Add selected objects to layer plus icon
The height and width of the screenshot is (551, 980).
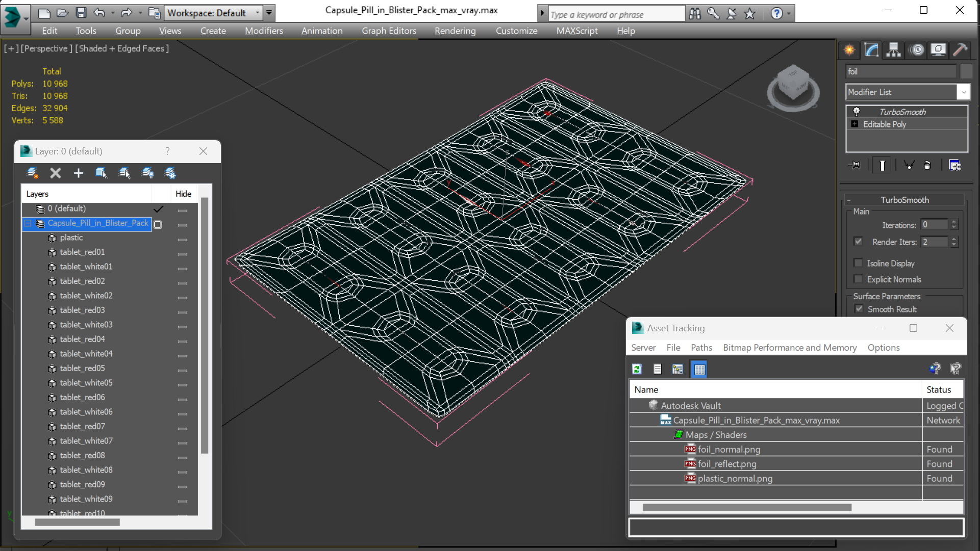point(78,173)
